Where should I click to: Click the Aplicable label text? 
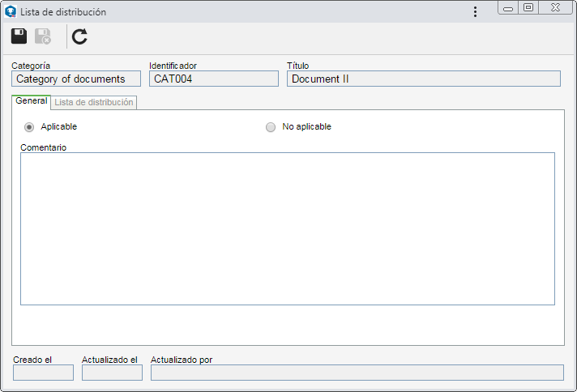[x=59, y=126]
